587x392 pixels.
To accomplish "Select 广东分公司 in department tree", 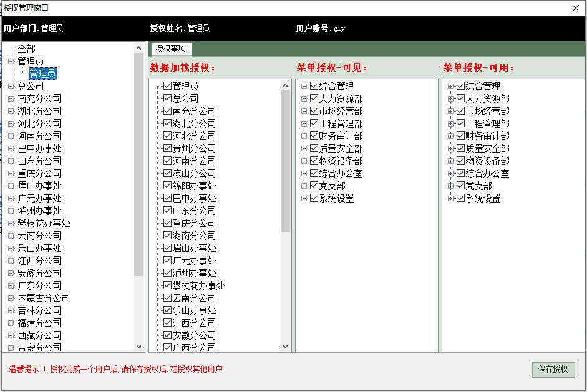I will coord(39,285).
